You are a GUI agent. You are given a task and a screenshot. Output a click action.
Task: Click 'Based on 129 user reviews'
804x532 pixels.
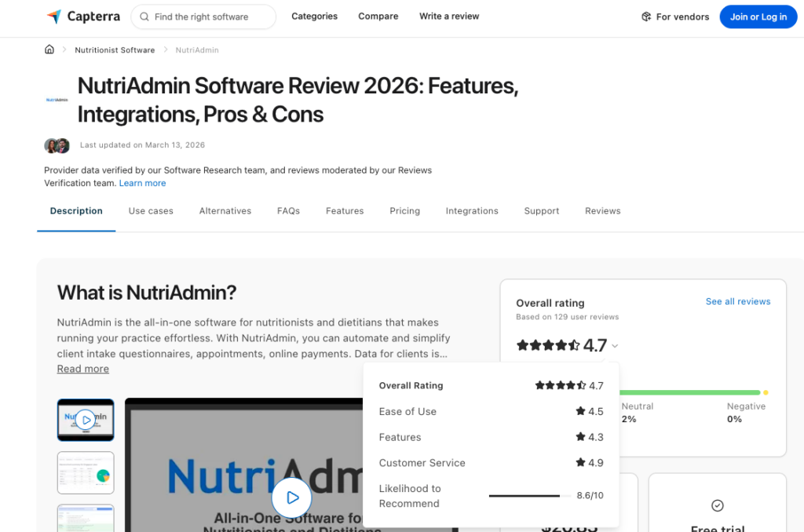tap(567, 317)
